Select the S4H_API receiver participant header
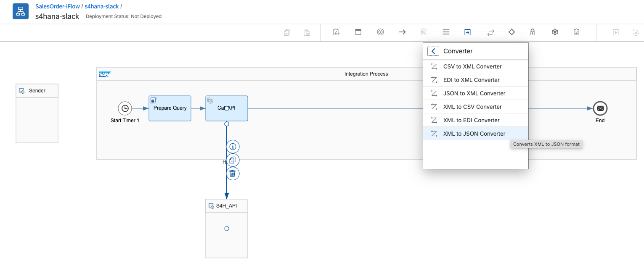The image size is (644, 263). point(227,206)
